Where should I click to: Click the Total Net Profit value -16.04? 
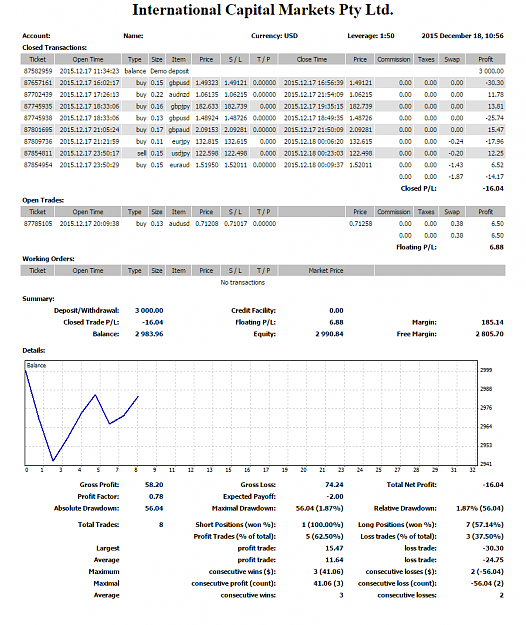[x=493, y=485]
